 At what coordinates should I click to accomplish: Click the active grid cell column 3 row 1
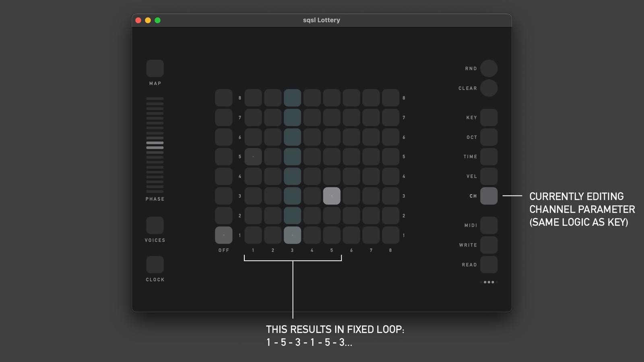292,235
